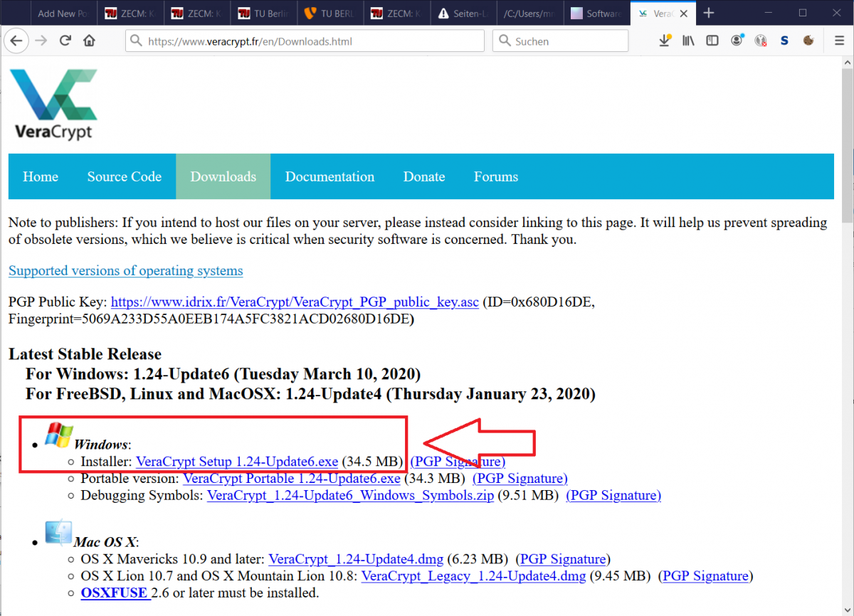Go to the browser home page

[x=89, y=41]
